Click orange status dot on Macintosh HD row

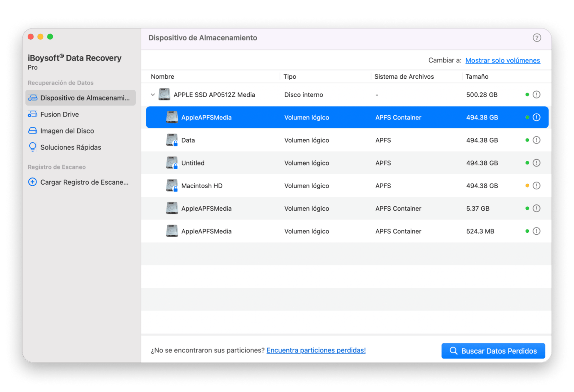point(527,186)
